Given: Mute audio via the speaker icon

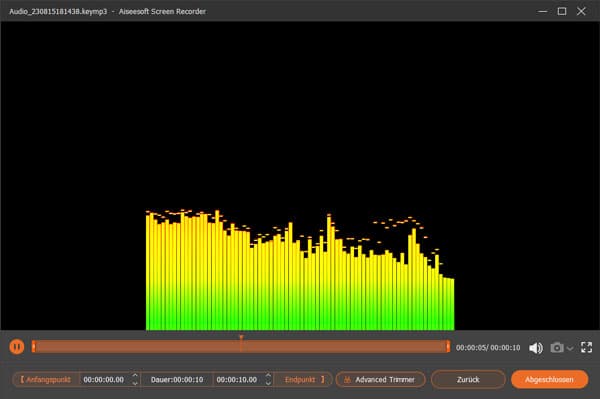Looking at the screenshot, I should coord(536,348).
